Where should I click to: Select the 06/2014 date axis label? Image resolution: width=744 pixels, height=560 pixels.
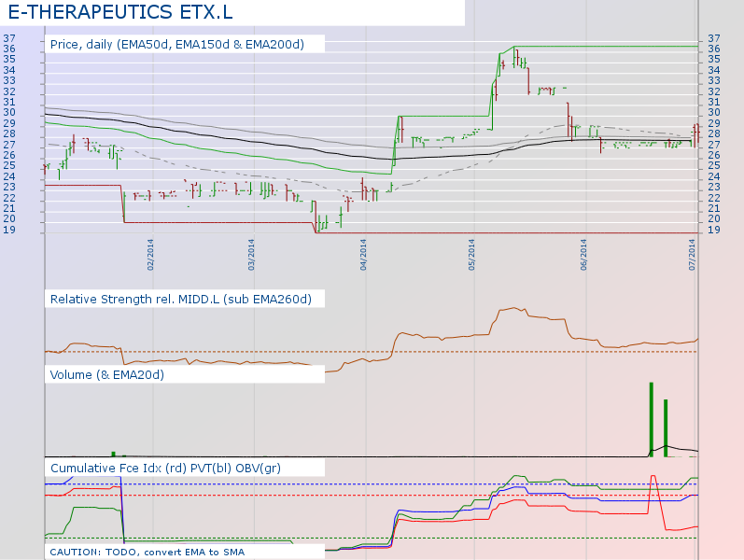pos(583,255)
